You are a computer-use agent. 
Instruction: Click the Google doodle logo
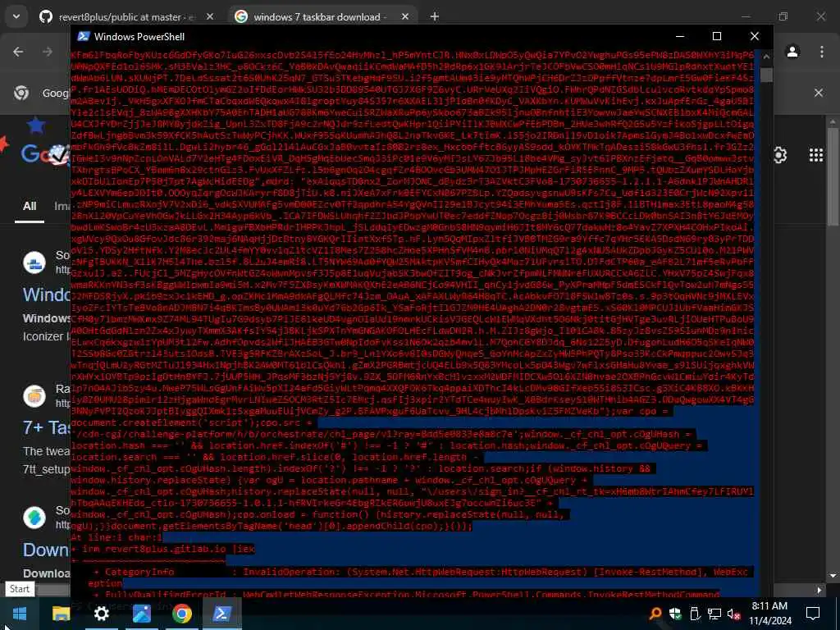click(x=46, y=154)
